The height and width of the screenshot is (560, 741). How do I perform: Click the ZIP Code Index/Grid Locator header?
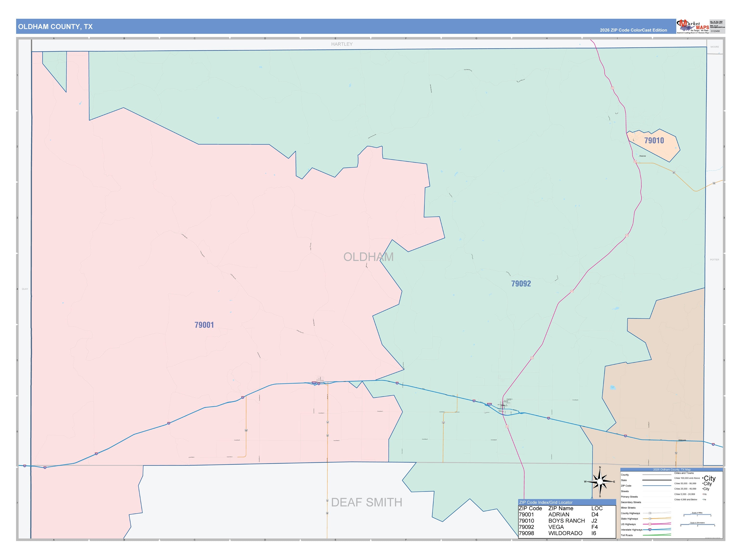pyautogui.click(x=546, y=502)
